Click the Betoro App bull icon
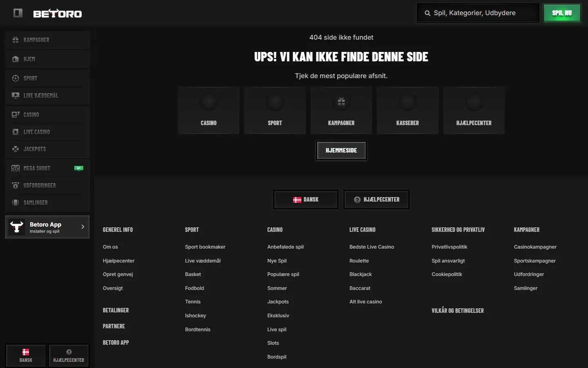The width and height of the screenshot is (588, 368). [x=17, y=227]
